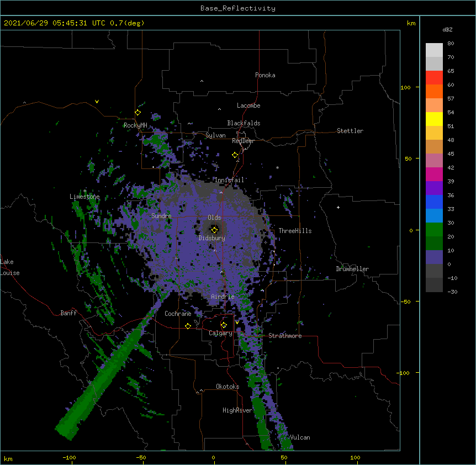The width and height of the screenshot is (476, 465).
Task: Click the Olds town label
Action: pyautogui.click(x=214, y=218)
